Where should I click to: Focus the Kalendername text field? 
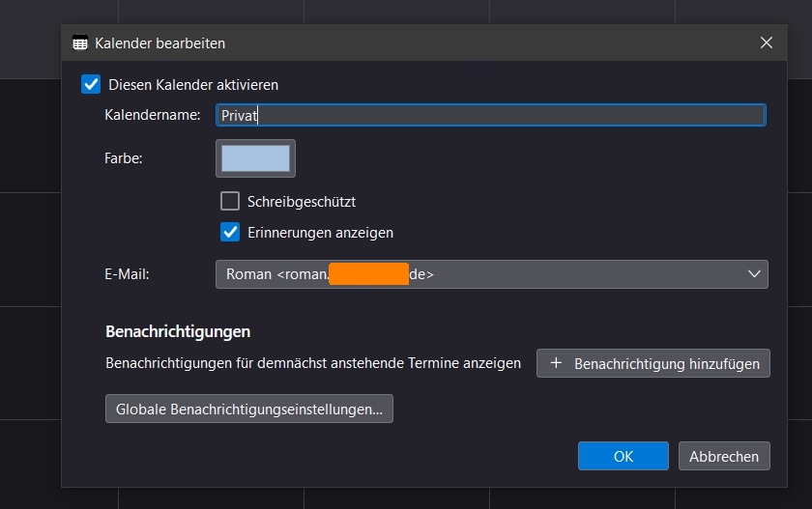click(491, 115)
